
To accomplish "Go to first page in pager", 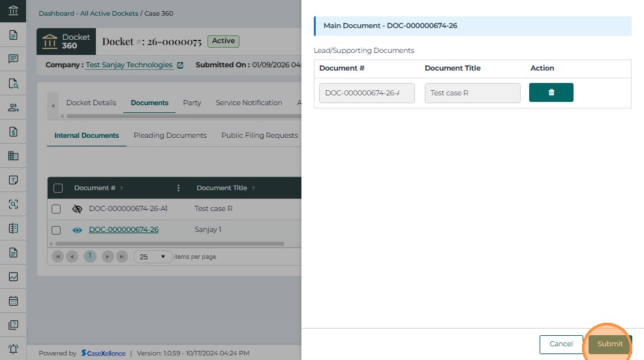I will click(57, 257).
